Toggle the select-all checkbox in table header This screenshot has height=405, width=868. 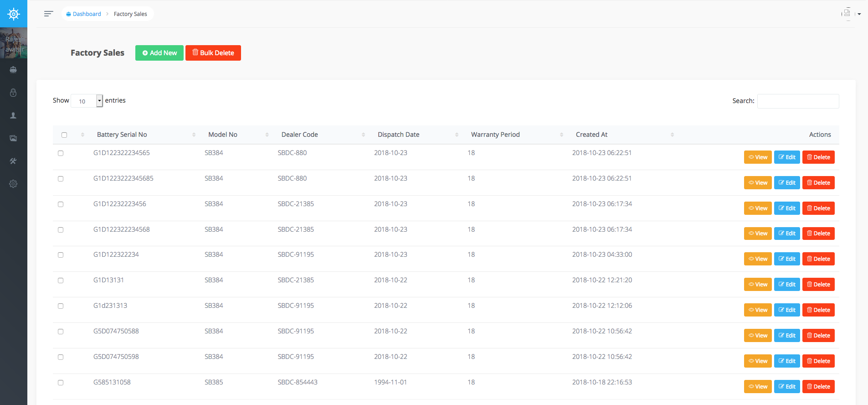(64, 135)
